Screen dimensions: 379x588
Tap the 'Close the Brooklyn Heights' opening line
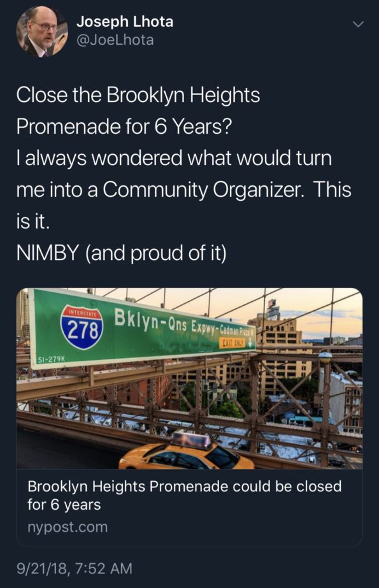[x=138, y=94]
